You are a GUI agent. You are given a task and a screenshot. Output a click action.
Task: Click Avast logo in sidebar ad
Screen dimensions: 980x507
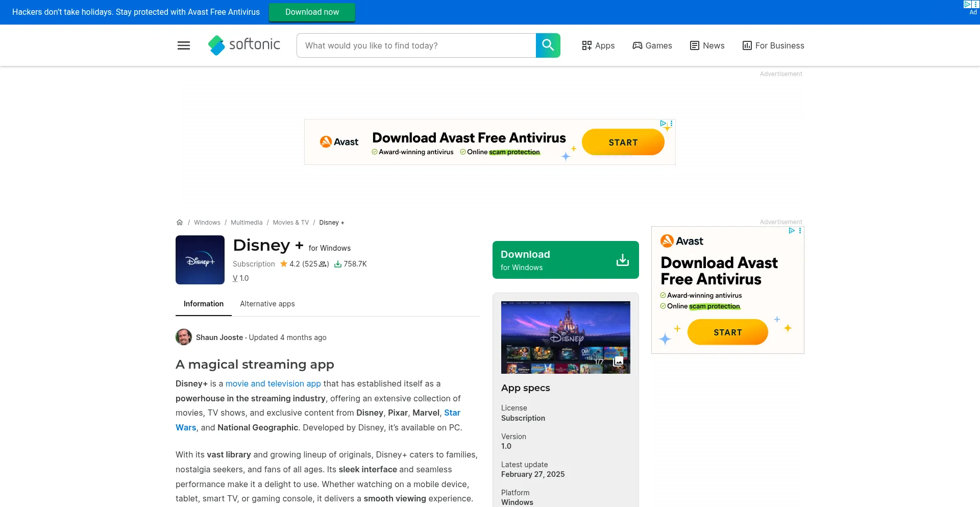click(x=682, y=241)
